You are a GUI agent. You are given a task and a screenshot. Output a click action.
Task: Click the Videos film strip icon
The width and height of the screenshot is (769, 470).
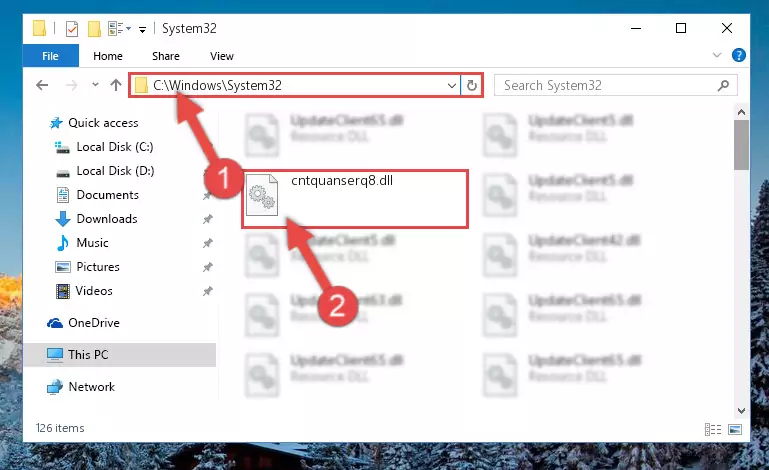point(63,291)
